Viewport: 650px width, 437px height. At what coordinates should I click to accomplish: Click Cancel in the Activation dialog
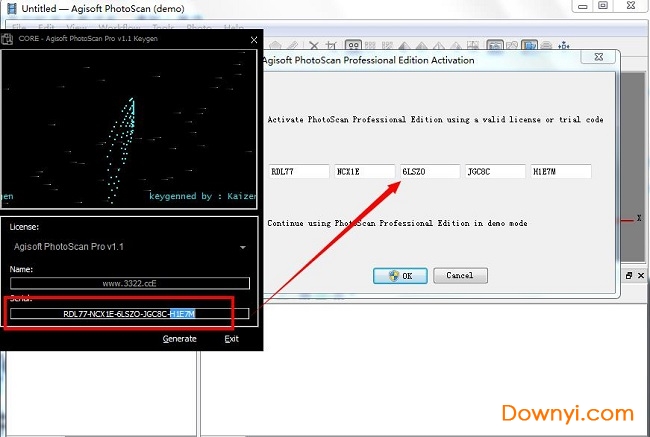[x=460, y=275]
